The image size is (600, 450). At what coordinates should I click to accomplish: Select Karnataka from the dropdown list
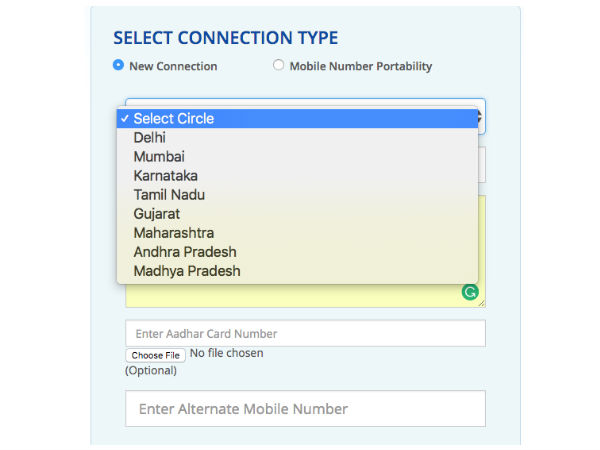point(165,175)
